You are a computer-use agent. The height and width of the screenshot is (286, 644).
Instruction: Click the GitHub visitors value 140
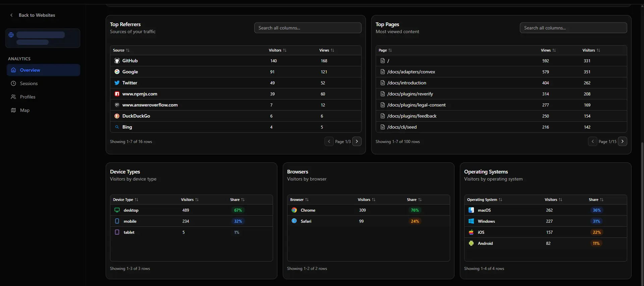click(273, 61)
